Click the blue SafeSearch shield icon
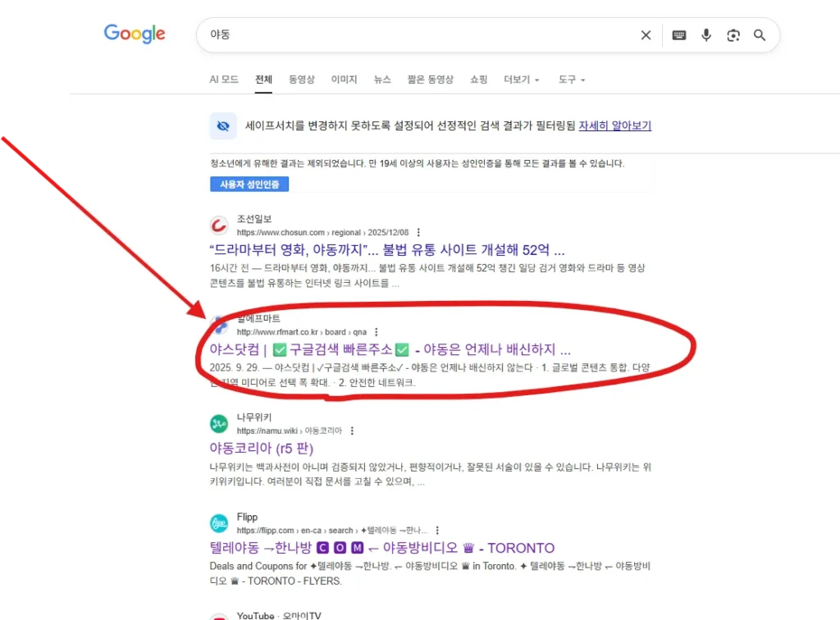The height and width of the screenshot is (620, 840). coord(222,125)
